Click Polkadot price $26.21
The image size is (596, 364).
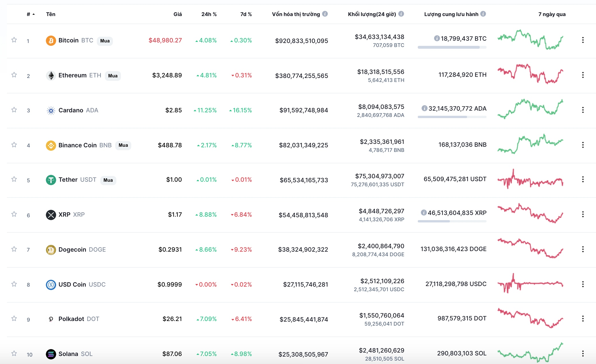pyautogui.click(x=172, y=319)
